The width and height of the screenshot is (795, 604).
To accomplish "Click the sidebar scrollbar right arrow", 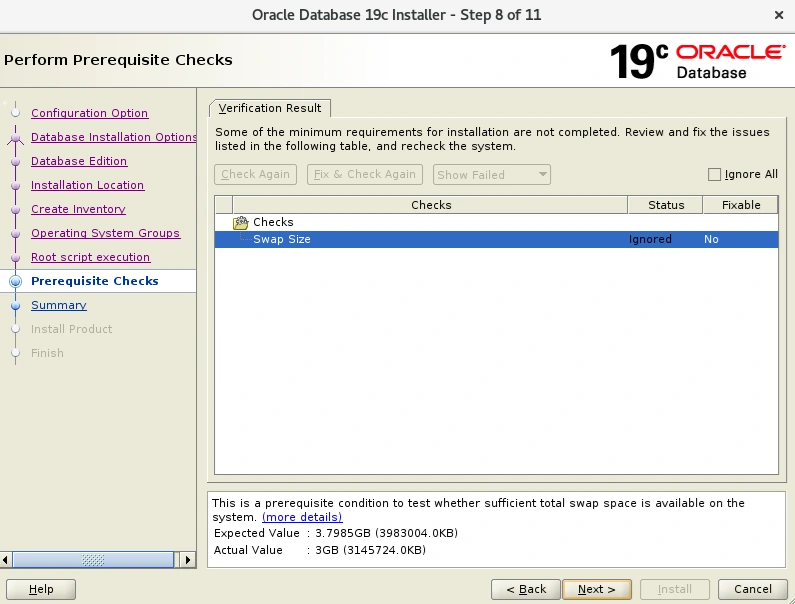I will coord(188,560).
